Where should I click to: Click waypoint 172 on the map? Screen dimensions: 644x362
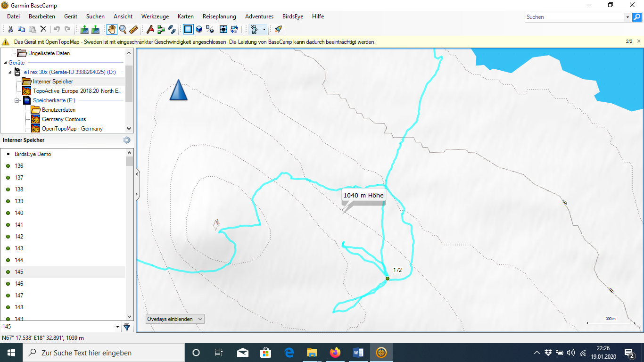pos(388,279)
